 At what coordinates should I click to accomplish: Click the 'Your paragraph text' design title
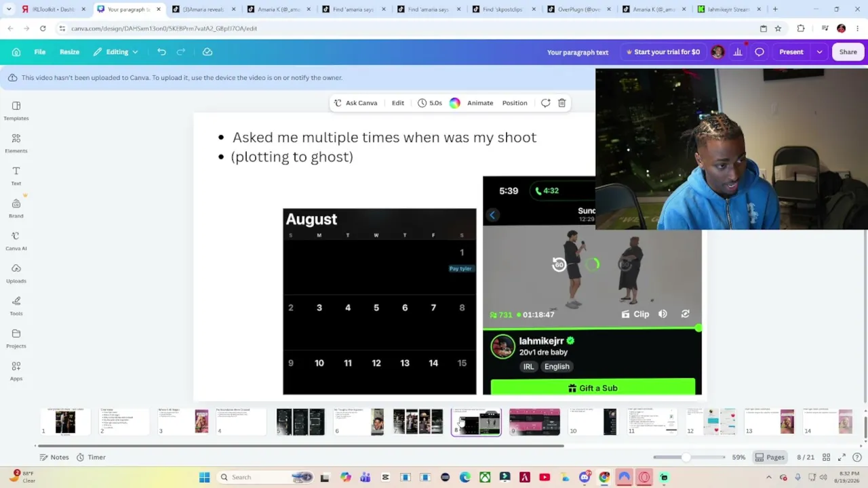tap(578, 52)
